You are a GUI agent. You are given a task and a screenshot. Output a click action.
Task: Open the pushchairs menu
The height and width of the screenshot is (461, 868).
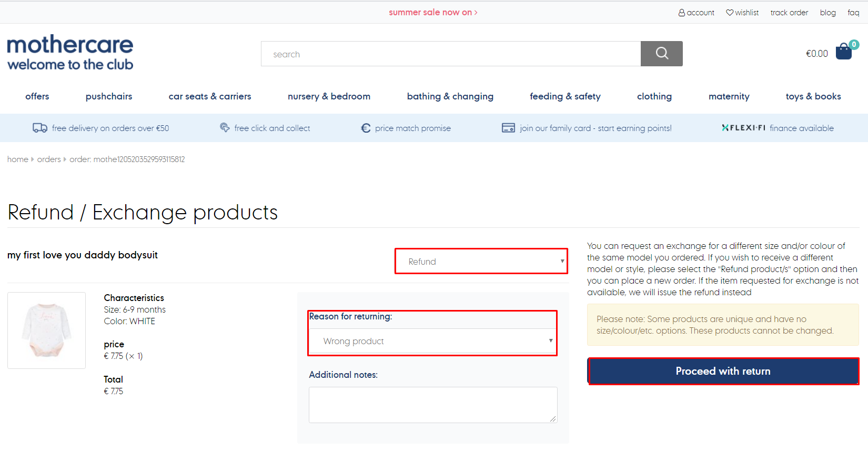coord(109,96)
